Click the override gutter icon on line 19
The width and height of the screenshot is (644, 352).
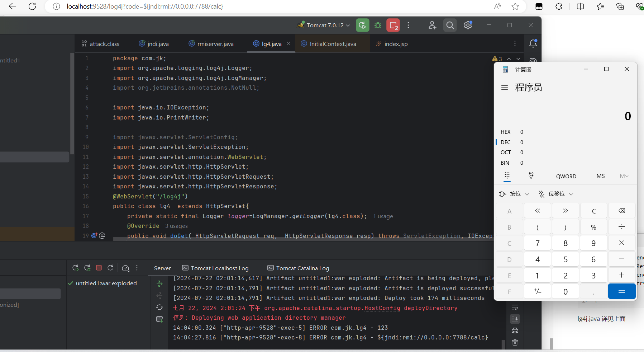94,236
